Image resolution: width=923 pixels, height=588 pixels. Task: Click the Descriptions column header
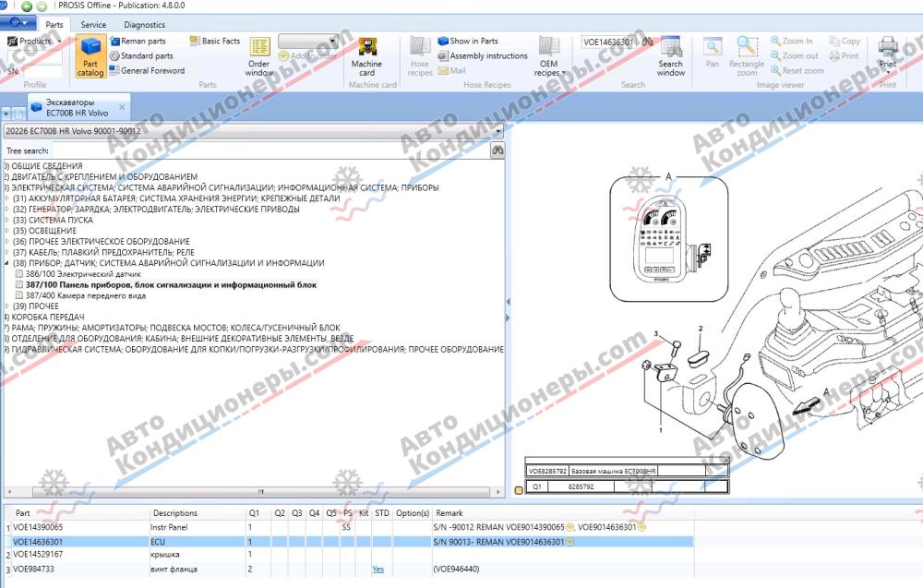coord(174,513)
